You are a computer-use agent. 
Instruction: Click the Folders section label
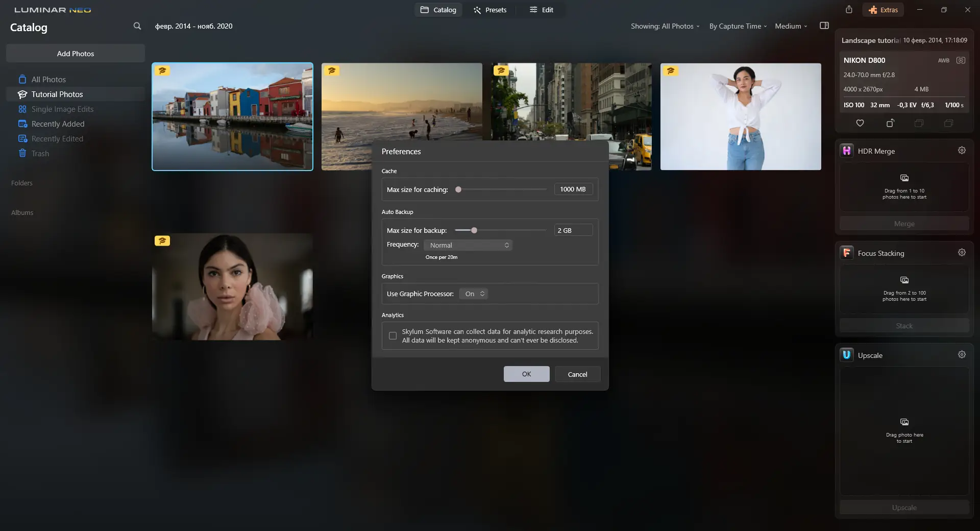click(x=22, y=183)
